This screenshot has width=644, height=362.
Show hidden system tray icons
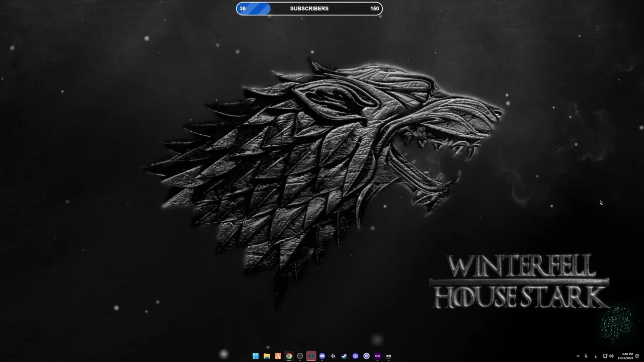[x=578, y=356]
